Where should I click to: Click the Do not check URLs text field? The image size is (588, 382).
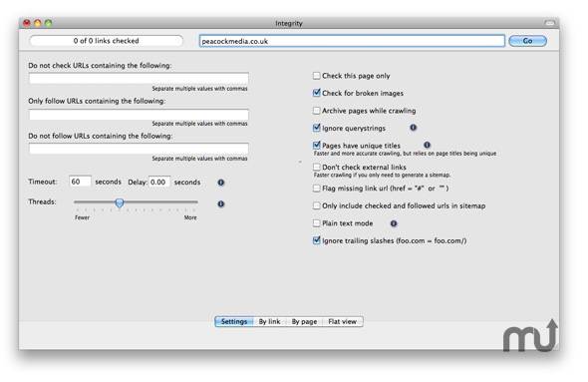[x=139, y=79]
